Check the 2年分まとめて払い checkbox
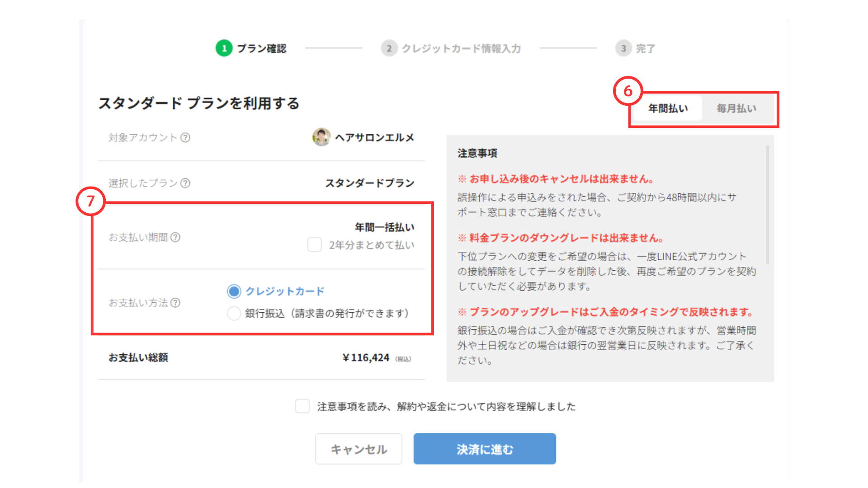Viewport: 868px width, 488px height. [315, 245]
